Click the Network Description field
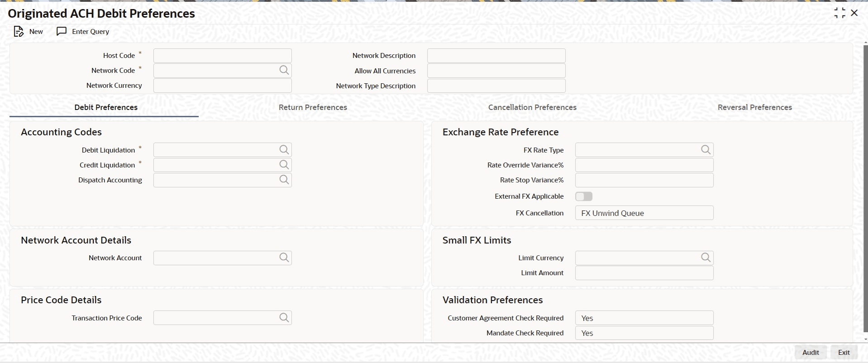The height and width of the screenshot is (363, 868). coord(496,56)
